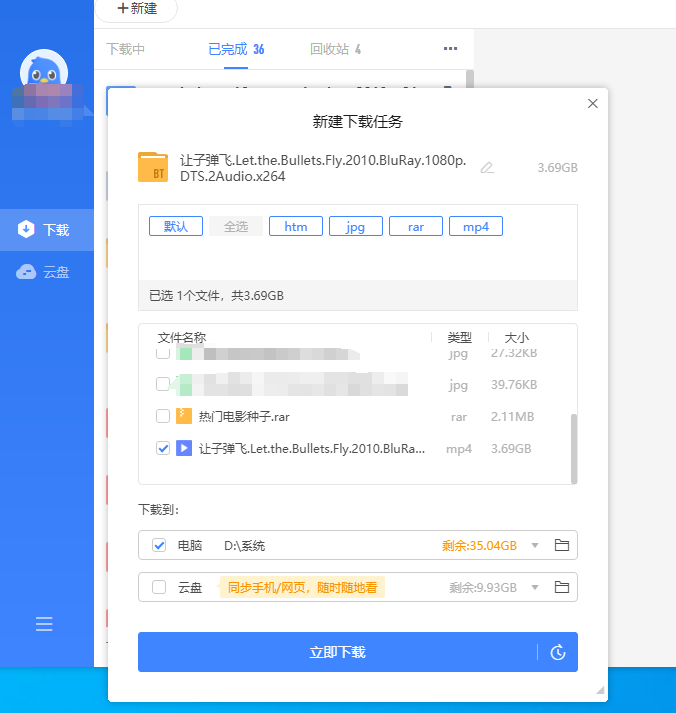Filter files by mp4 type
This screenshot has height=713, width=676.
pos(476,226)
